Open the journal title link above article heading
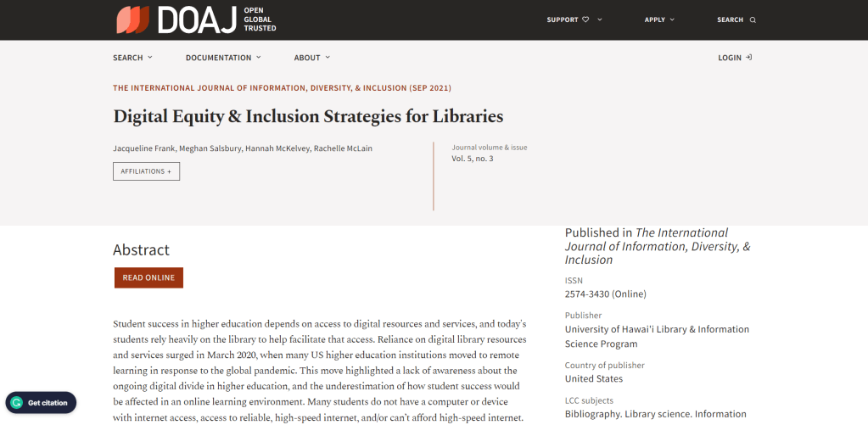 [282, 88]
